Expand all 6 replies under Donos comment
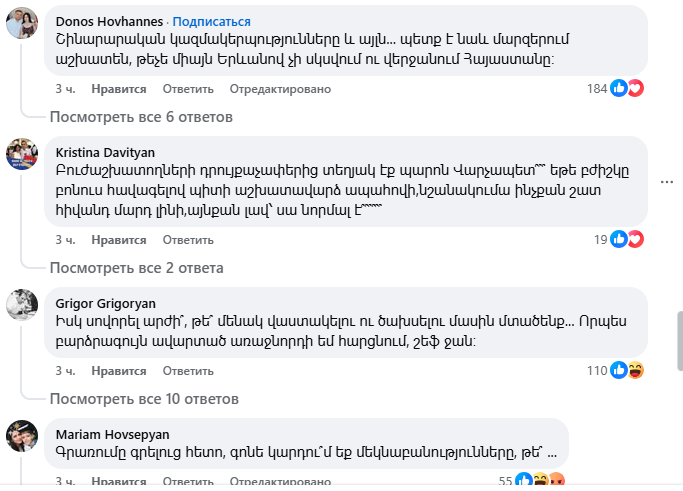Viewport: 683px width, 491px height. pos(141,117)
